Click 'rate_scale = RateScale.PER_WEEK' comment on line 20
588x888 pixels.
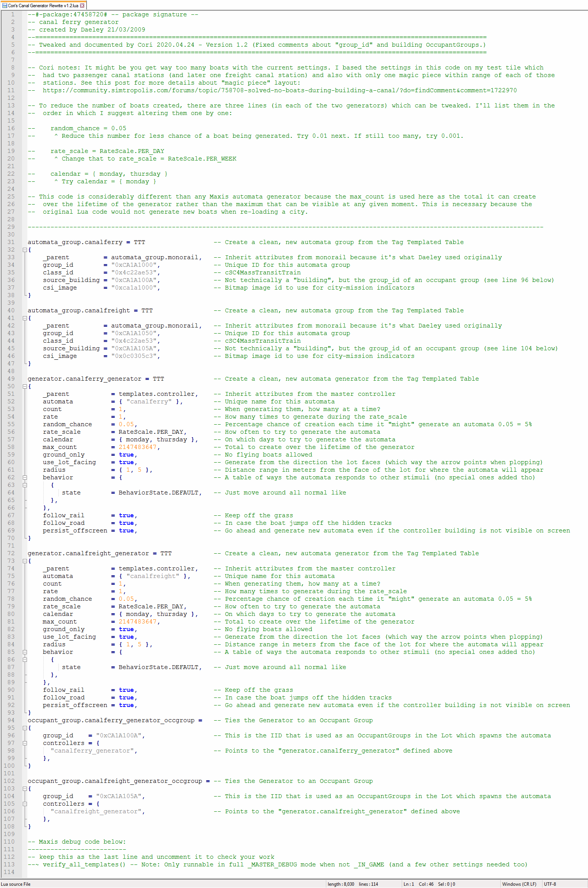[x=178, y=159]
